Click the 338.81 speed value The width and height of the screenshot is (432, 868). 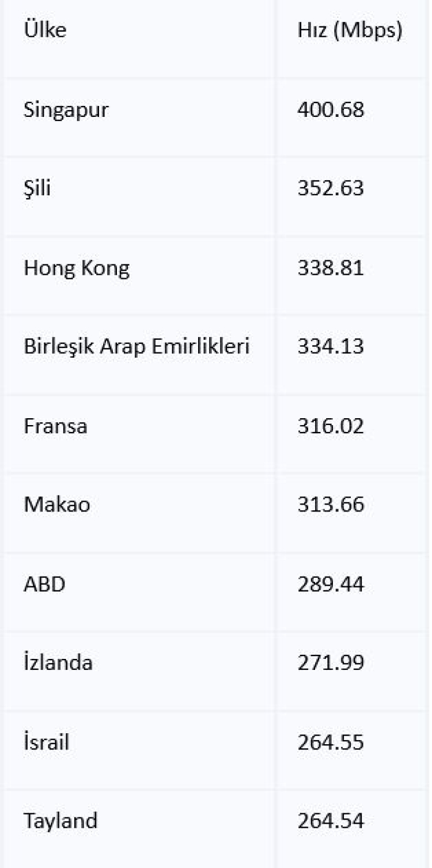331,268
